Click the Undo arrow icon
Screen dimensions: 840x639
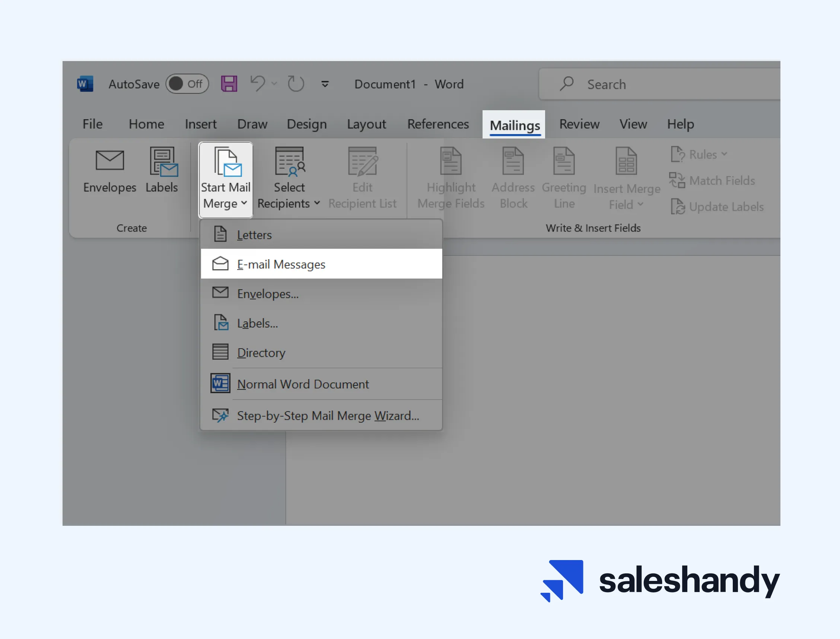tap(257, 84)
